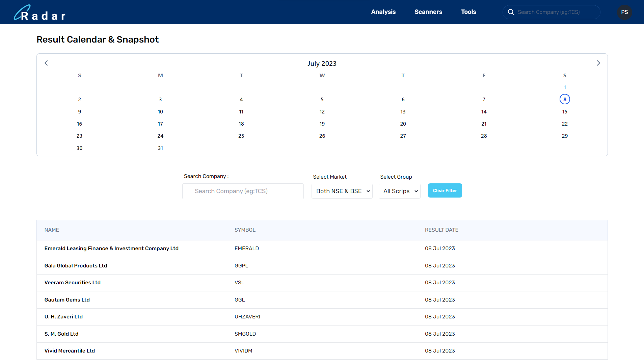Click the GGPL symbol cell
The image size is (644, 364).
coord(241,266)
